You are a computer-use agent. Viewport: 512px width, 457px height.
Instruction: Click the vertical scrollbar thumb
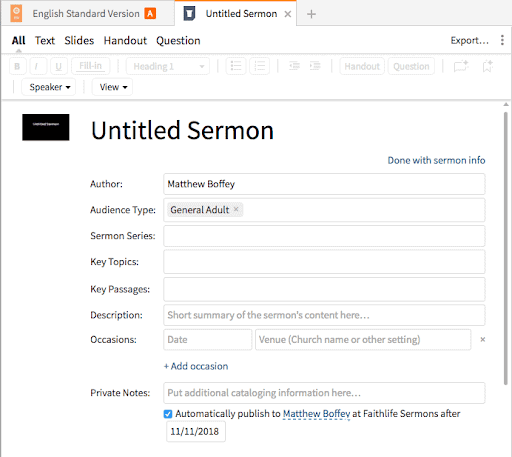[x=506, y=248]
